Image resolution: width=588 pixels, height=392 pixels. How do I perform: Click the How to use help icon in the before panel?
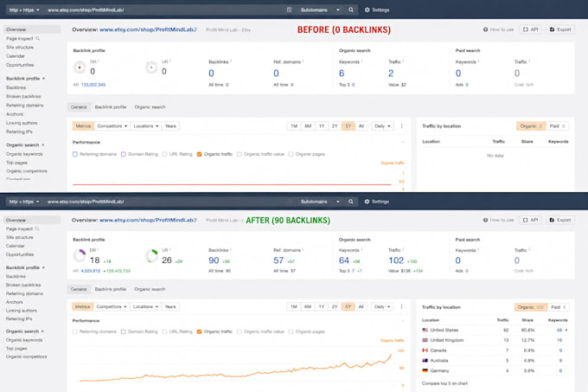point(486,29)
